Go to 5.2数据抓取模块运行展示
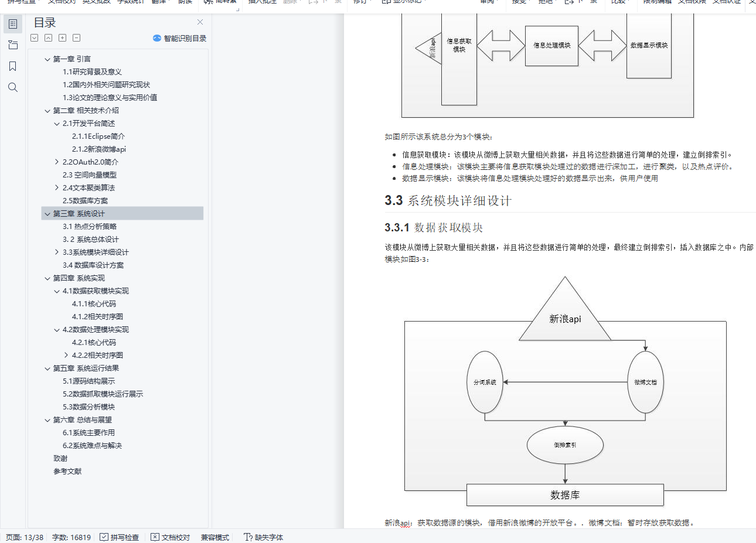The width and height of the screenshot is (756, 543). 103,394
